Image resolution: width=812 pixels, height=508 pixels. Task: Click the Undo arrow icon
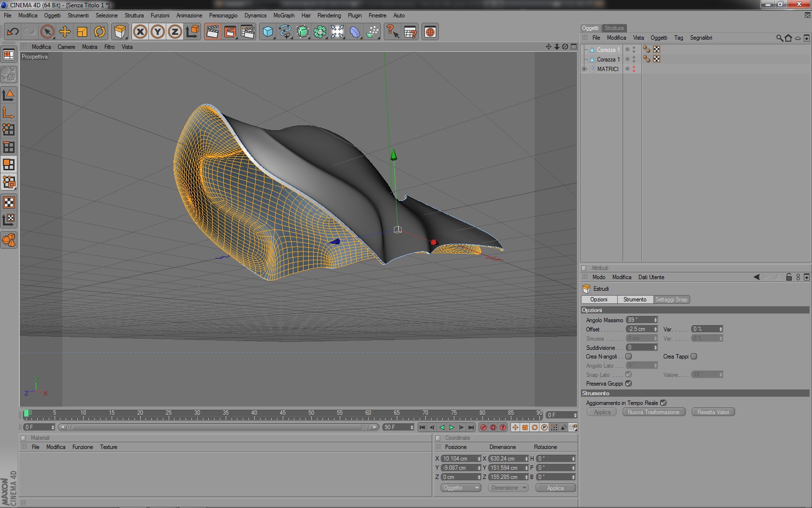pos(13,32)
